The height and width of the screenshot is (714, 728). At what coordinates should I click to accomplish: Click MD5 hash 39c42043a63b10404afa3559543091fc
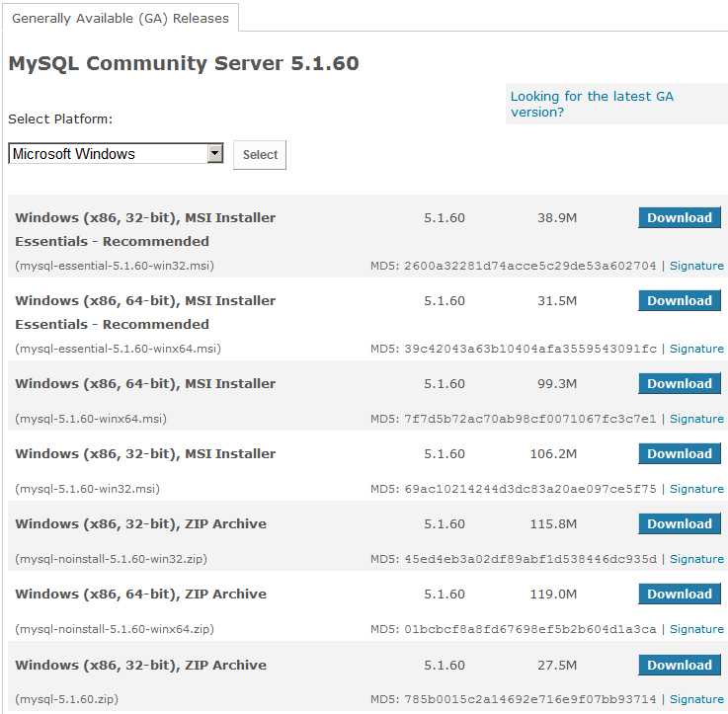(x=530, y=349)
